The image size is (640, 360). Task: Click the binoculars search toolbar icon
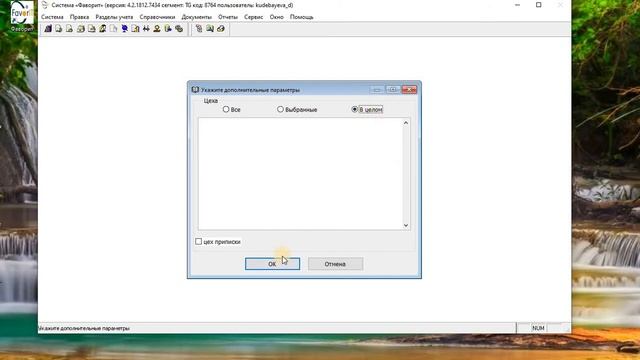point(146,29)
